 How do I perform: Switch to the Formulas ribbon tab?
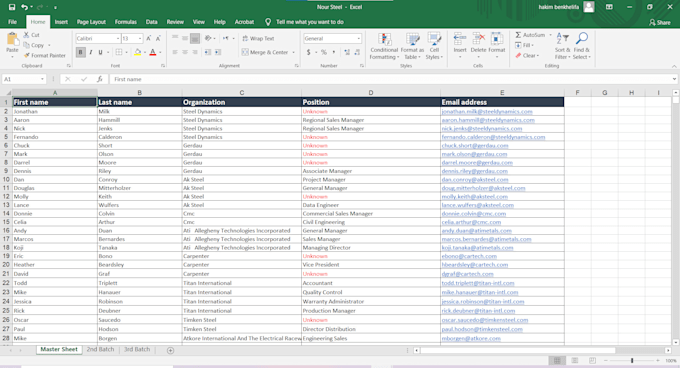coord(125,22)
